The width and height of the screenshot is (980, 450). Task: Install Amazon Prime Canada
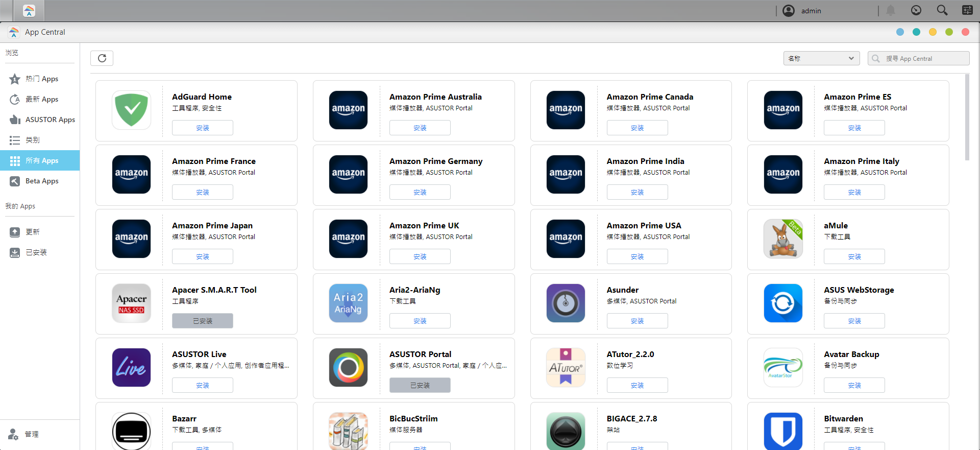pos(637,128)
